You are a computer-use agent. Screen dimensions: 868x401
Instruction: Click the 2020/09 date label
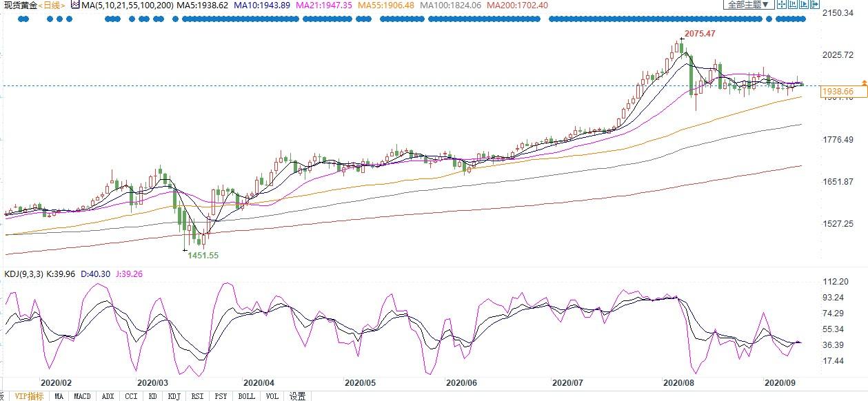tap(781, 382)
